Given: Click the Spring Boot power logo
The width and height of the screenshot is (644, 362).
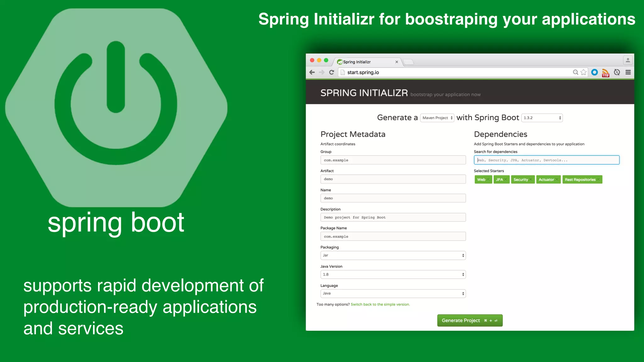Looking at the screenshot, I should pyautogui.click(x=116, y=108).
